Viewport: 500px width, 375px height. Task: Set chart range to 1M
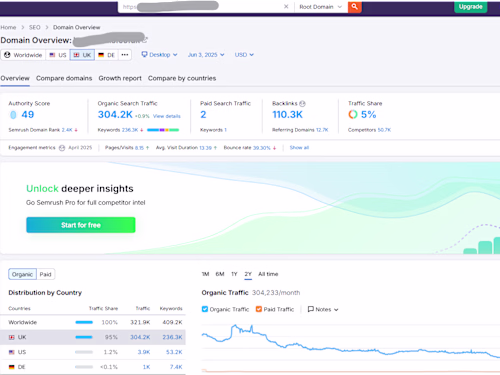tap(205, 274)
